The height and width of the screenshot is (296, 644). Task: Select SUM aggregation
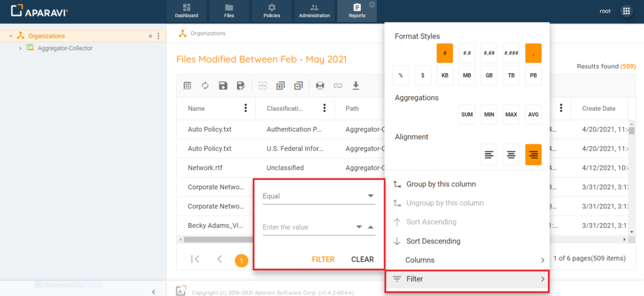467,114
